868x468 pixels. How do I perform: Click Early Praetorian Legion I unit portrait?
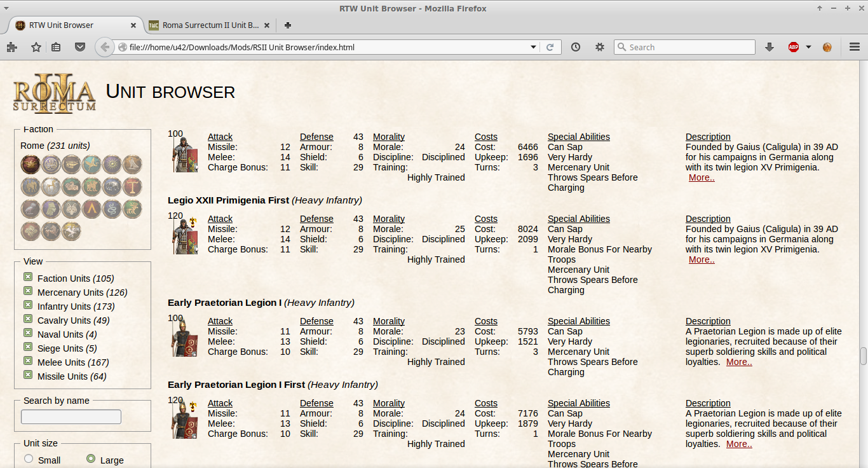(x=185, y=339)
